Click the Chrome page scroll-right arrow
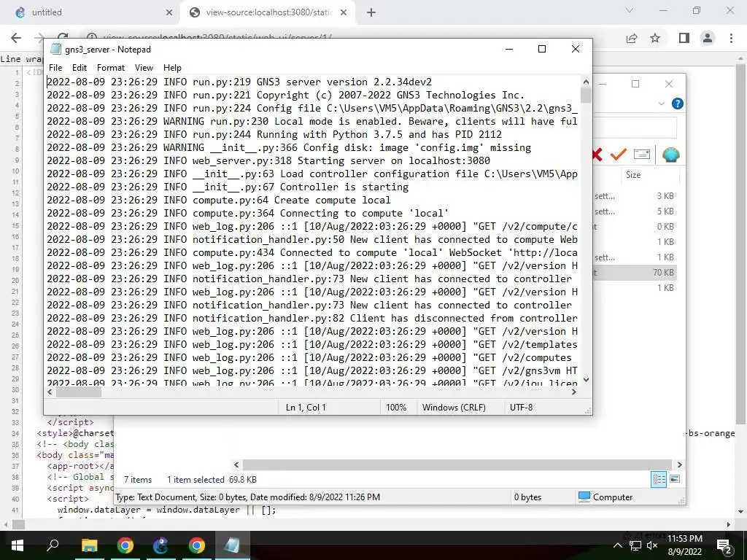The height and width of the screenshot is (560, 747). coord(729,525)
